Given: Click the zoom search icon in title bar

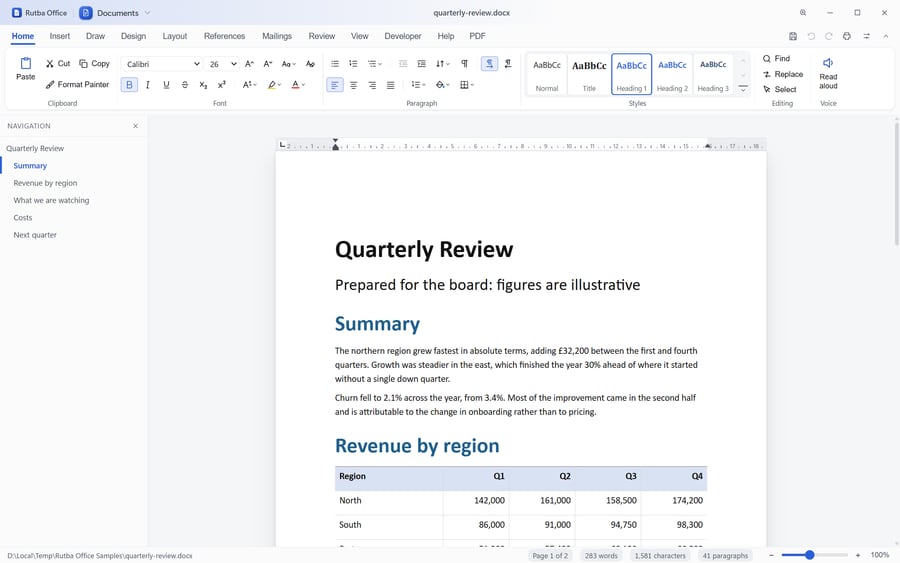Looking at the screenshot, I should click(x=803, y=13).
